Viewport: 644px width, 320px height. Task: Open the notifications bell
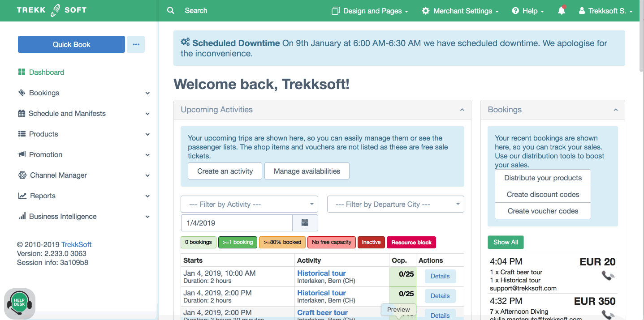click(x=561, y=10)
